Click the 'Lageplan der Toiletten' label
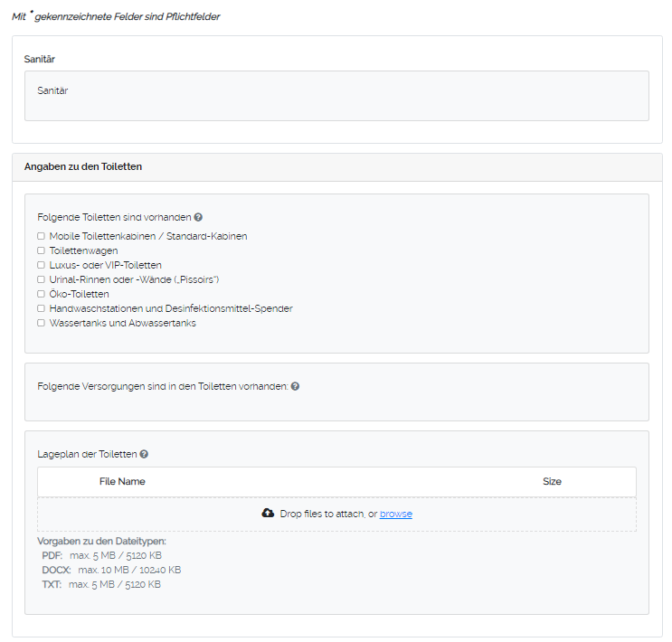 pos(87,455)
